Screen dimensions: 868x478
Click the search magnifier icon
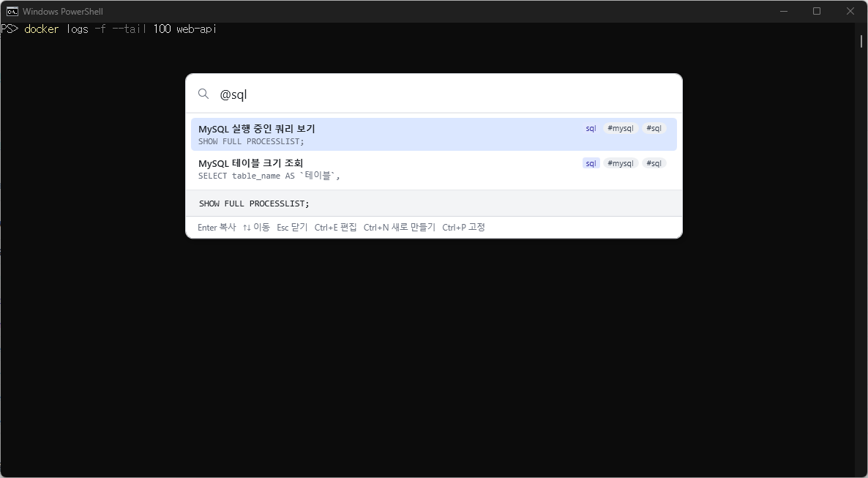coord(203,94)
